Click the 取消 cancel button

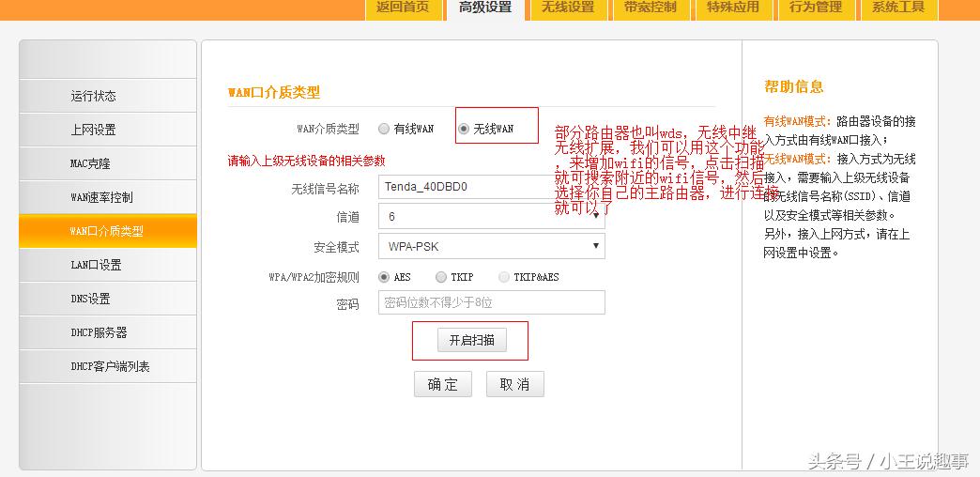[x=515, y=384]
